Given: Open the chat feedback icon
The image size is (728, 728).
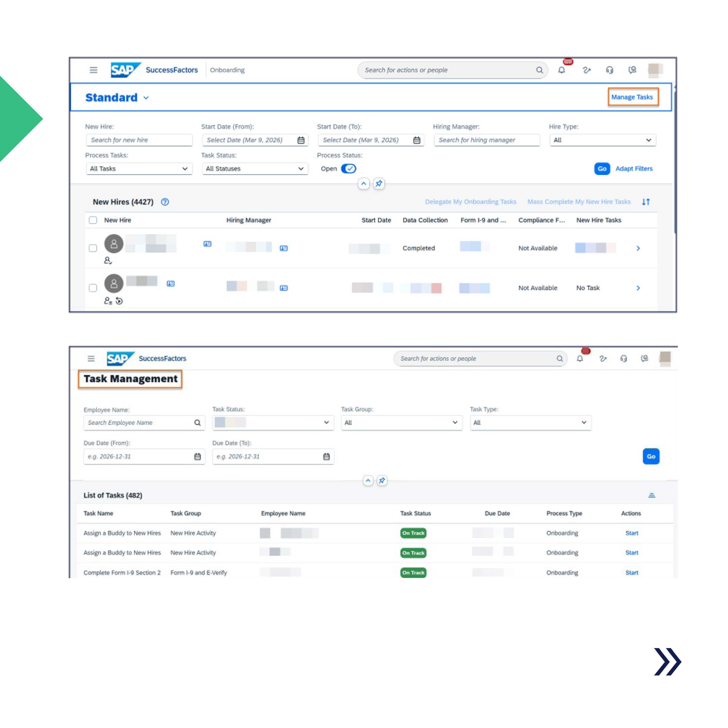Looking at the screenshot, I should pyautogui.click(x=632, y=70).
